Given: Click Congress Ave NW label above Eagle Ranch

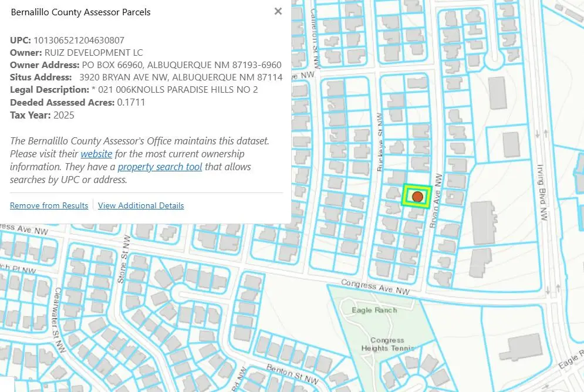Looking at the screenshot, I should (x=375, y=287).
